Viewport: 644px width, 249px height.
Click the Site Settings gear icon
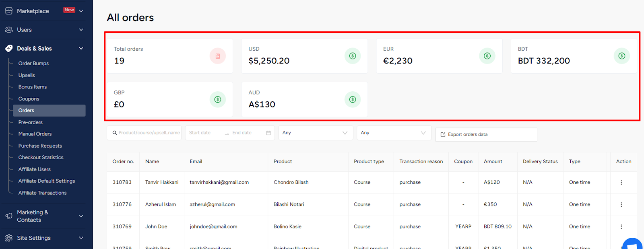coord(9,238)
